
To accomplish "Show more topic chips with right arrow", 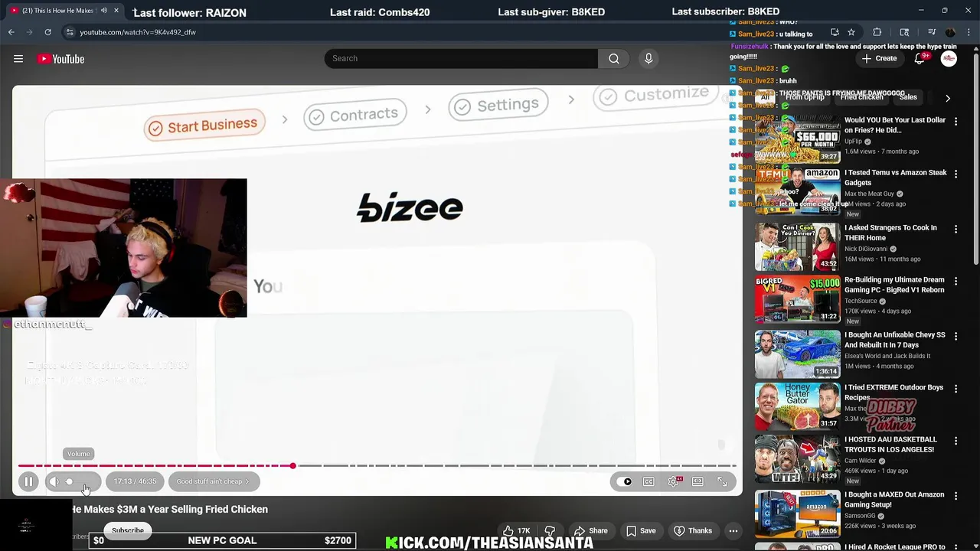I will point(948,98).
